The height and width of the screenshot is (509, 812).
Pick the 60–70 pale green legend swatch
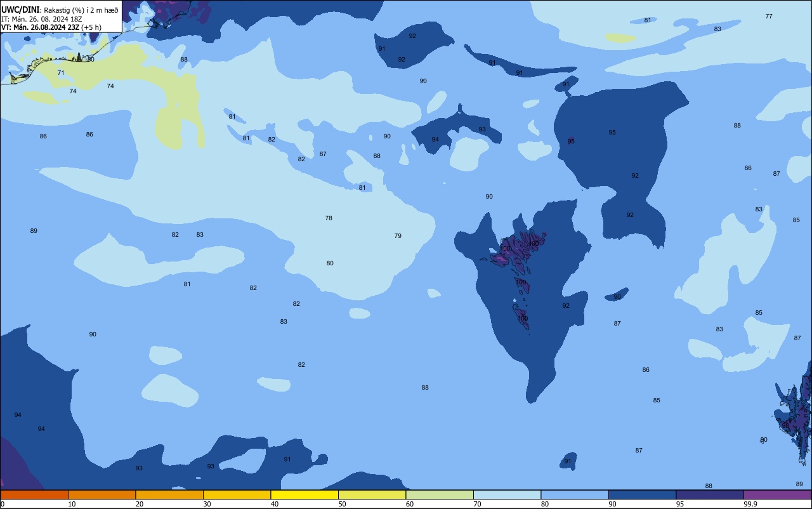click(x=440, y=494)
